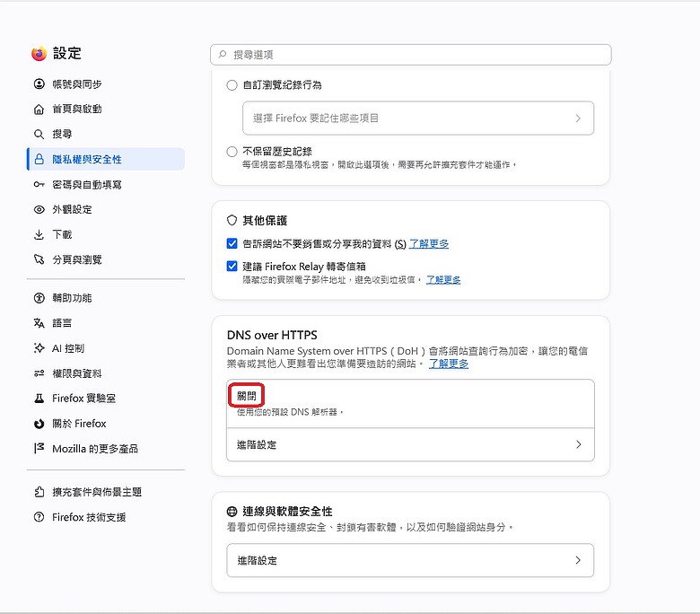Image resolution: width=700 pixels, height=614 pixels.
Task: Click the cursor icon for 分頁與瀏覽
Action: [39, 259]
